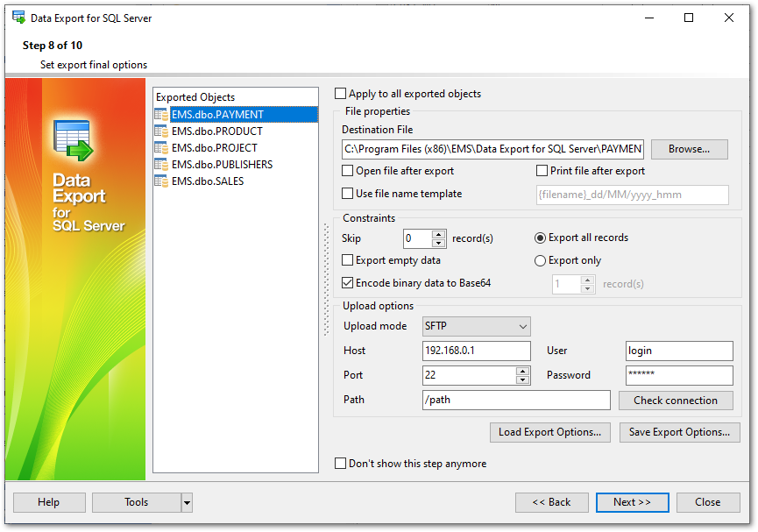Select EMS.dbo.PUBLISHERS in Exported Objects
This screenshot has width=758, height=532.
coord(222,165)
